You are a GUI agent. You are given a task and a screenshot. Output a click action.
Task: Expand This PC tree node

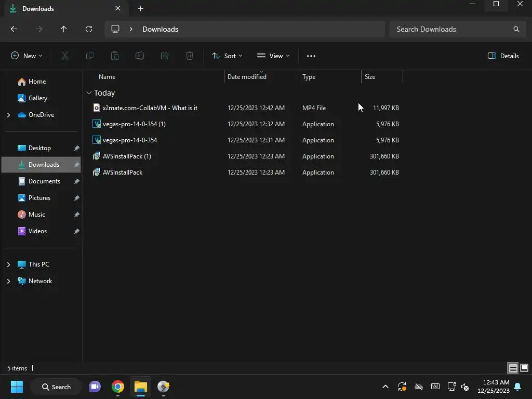pyautogui.click(x=8, y=264)
